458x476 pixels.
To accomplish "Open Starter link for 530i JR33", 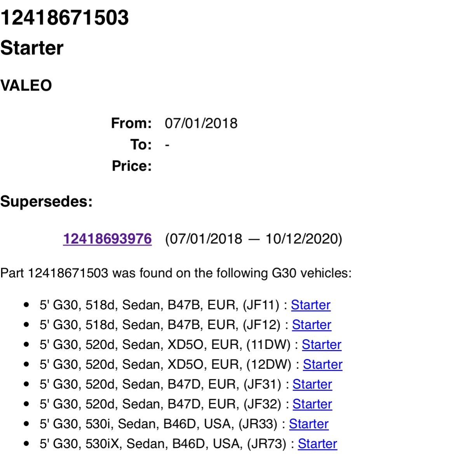I will (x=308, y=424).
